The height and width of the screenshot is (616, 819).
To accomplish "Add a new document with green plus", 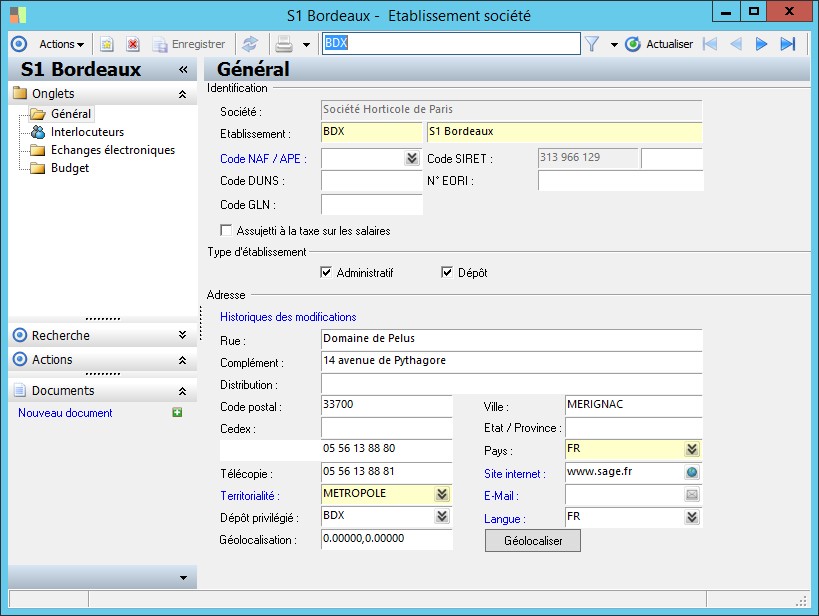I will coord(177,413).
